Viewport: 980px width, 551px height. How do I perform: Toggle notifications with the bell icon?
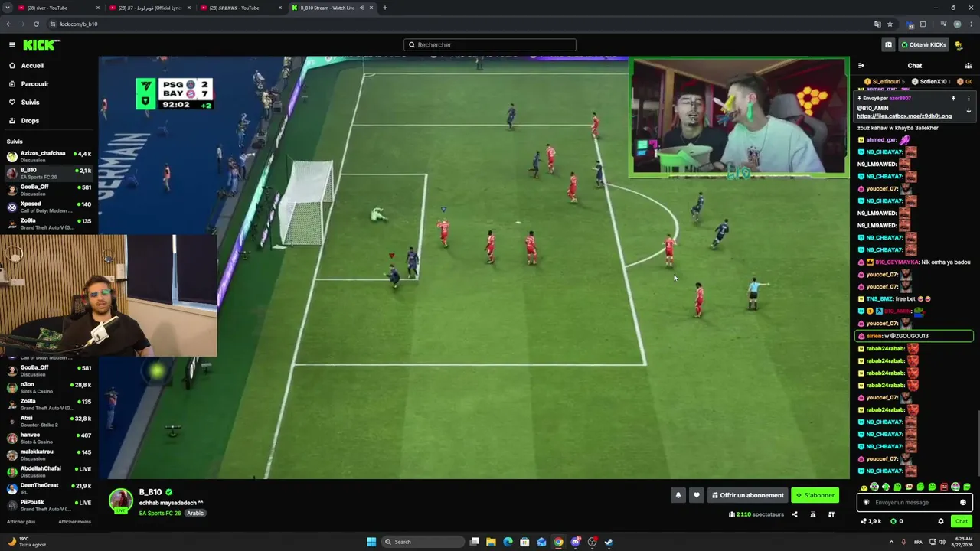pyautogui.click(x=678, y=495)
